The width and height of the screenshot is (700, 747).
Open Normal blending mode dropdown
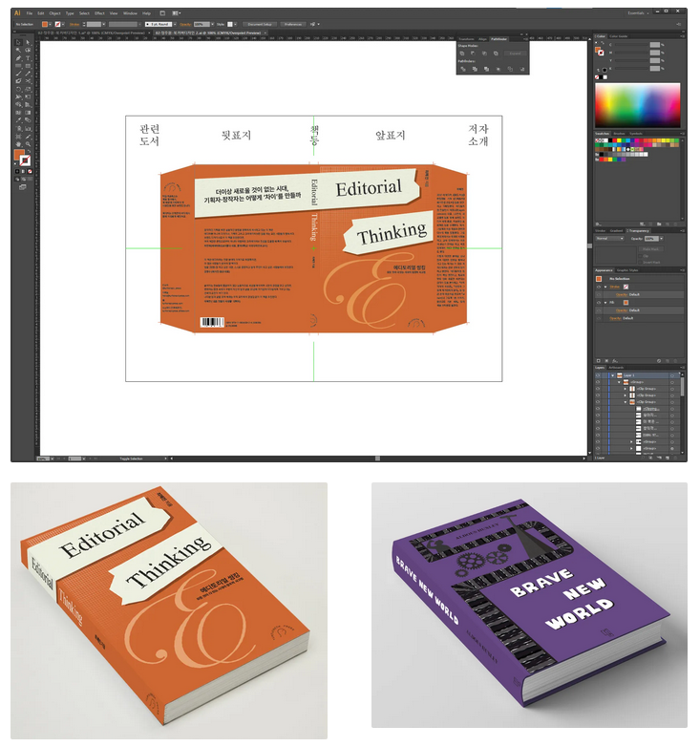point(609,238)
